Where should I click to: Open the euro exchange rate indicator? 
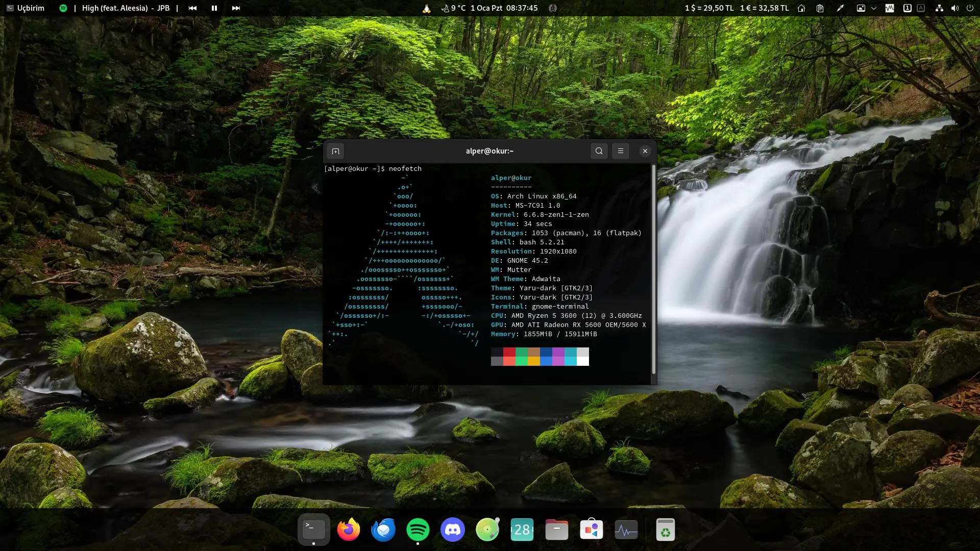coord(764,8)
